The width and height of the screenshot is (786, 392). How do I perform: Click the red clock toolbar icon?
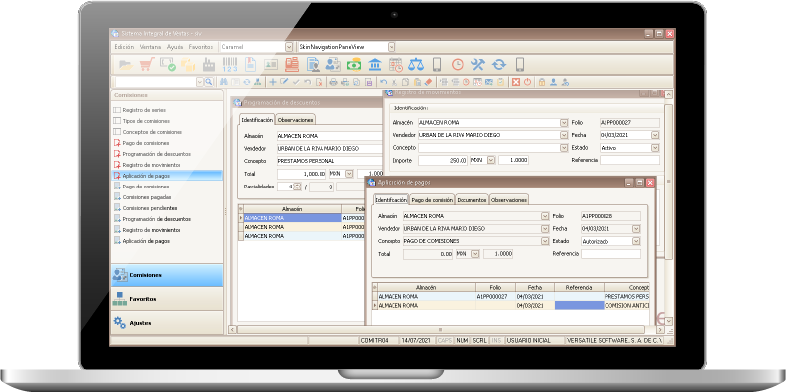tap(458, 64)
